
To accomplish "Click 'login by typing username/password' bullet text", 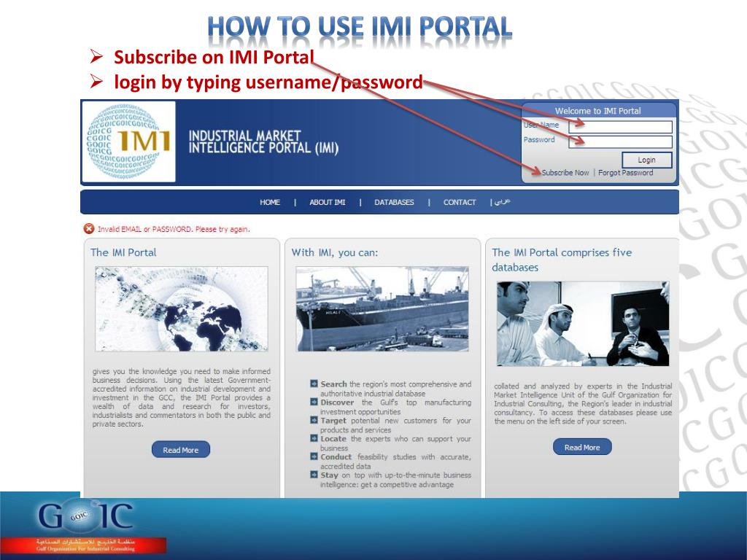I will click(268, 82).
